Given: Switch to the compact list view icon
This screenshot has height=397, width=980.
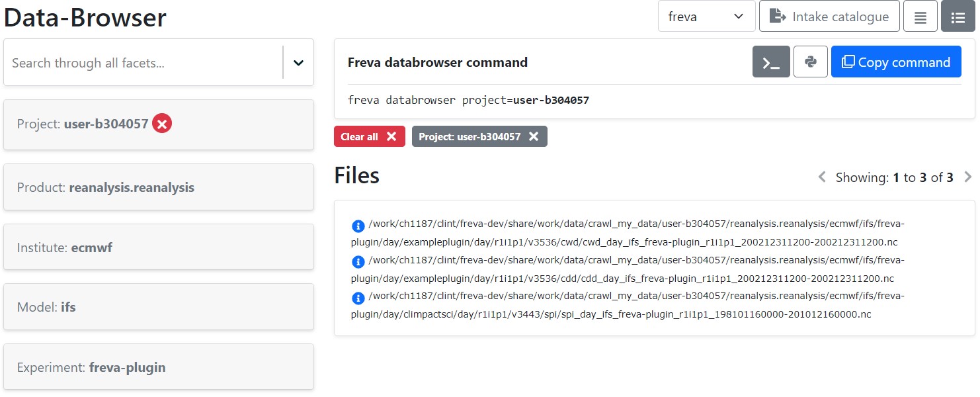Looking at the screenshot, I should click(x=920, y=16).
